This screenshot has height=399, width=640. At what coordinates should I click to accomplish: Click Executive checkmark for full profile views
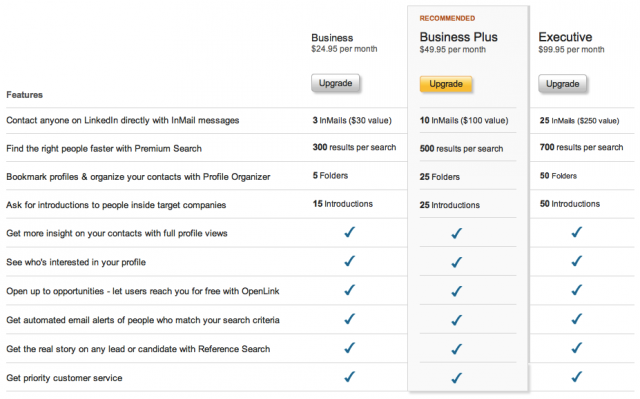pos(576,232)
